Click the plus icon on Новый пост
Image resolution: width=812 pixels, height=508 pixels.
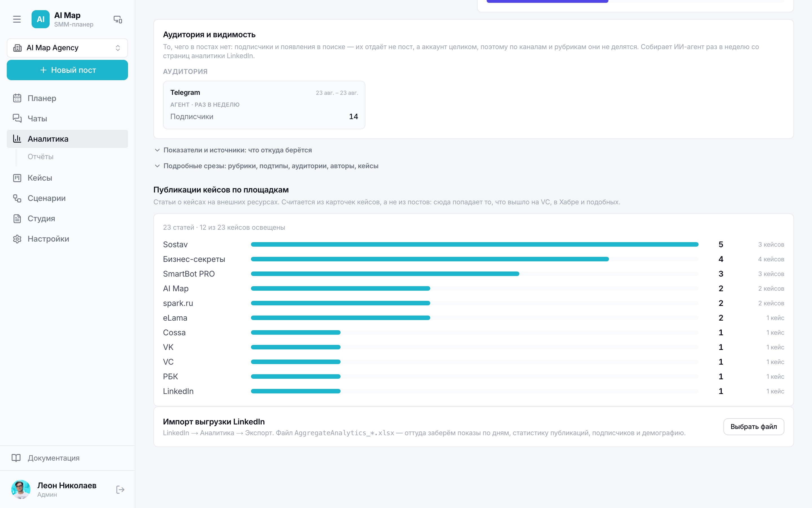[x=43, y=70]
